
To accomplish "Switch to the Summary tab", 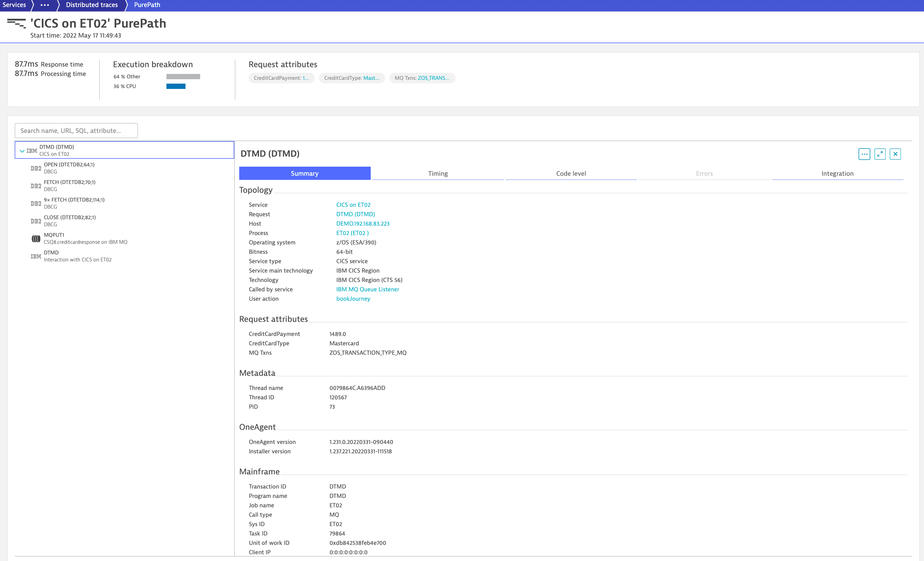I will coord(305,173).
